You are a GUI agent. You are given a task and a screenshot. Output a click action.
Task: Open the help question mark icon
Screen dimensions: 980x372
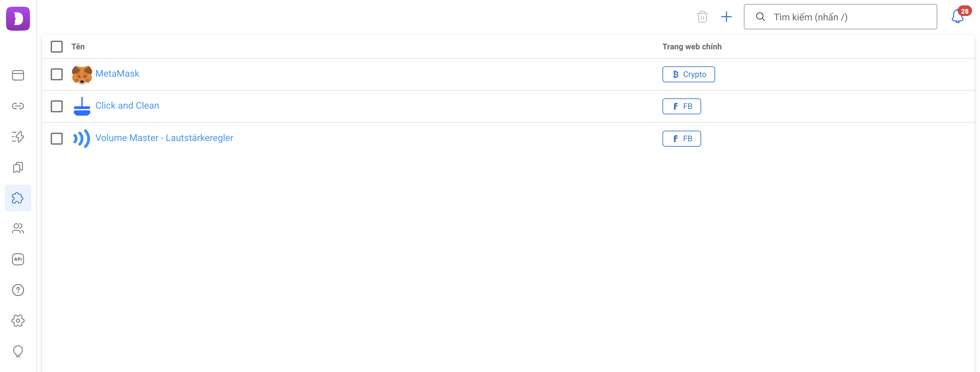click(x=18, y=290)
